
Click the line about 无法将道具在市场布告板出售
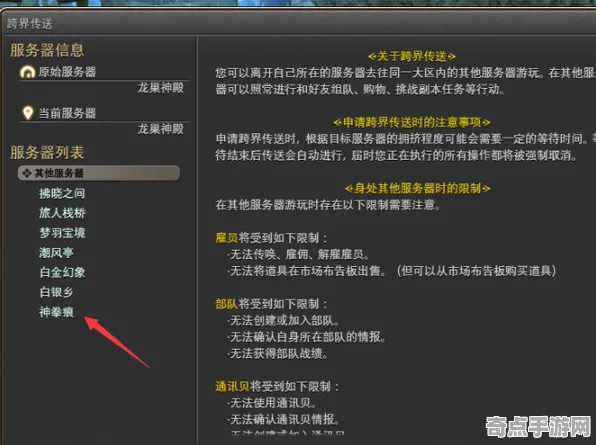tap(392, 271)
